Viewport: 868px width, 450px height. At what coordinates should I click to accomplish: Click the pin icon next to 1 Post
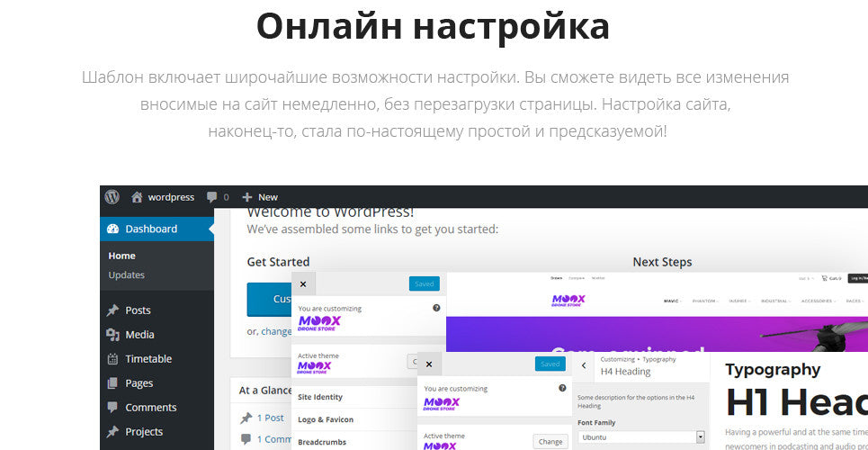(x=246, y=418)
